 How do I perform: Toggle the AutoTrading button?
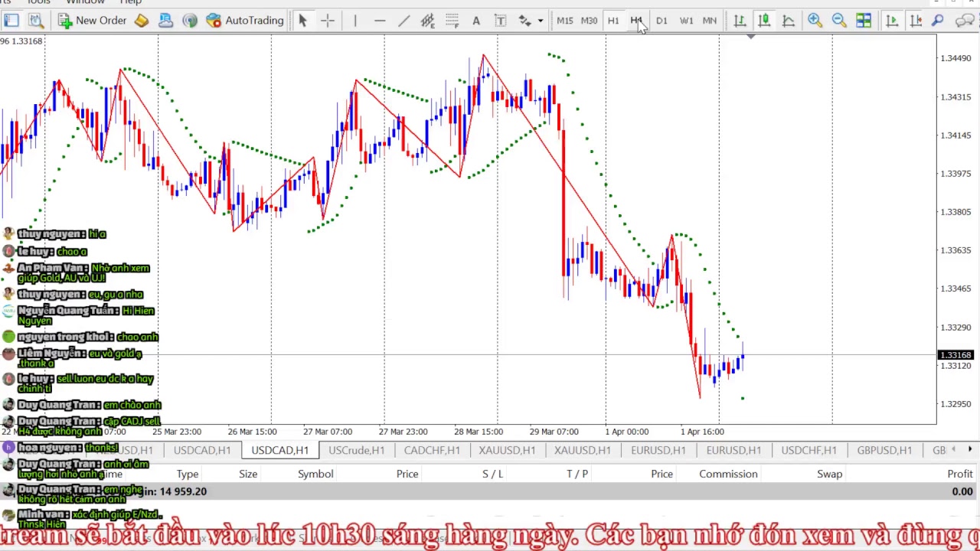click(245, 21)
